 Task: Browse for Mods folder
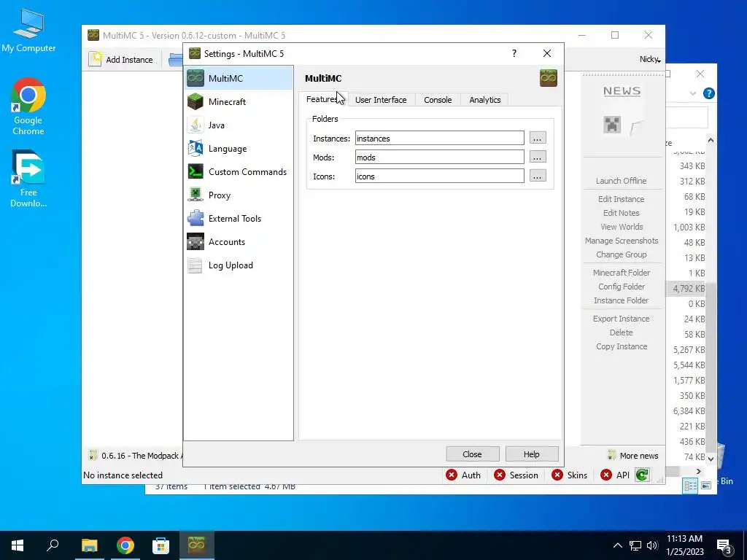pos(538,157)
